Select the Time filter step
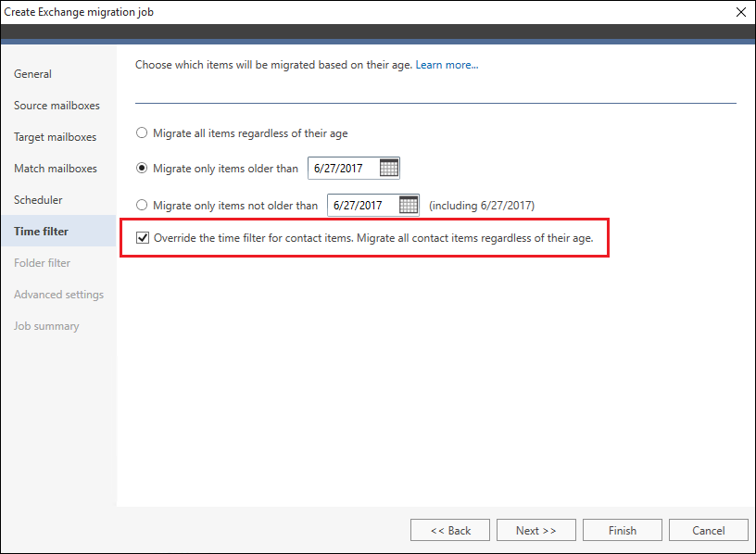This screenshot has height=554, width=756. click(x=58, y=231)
